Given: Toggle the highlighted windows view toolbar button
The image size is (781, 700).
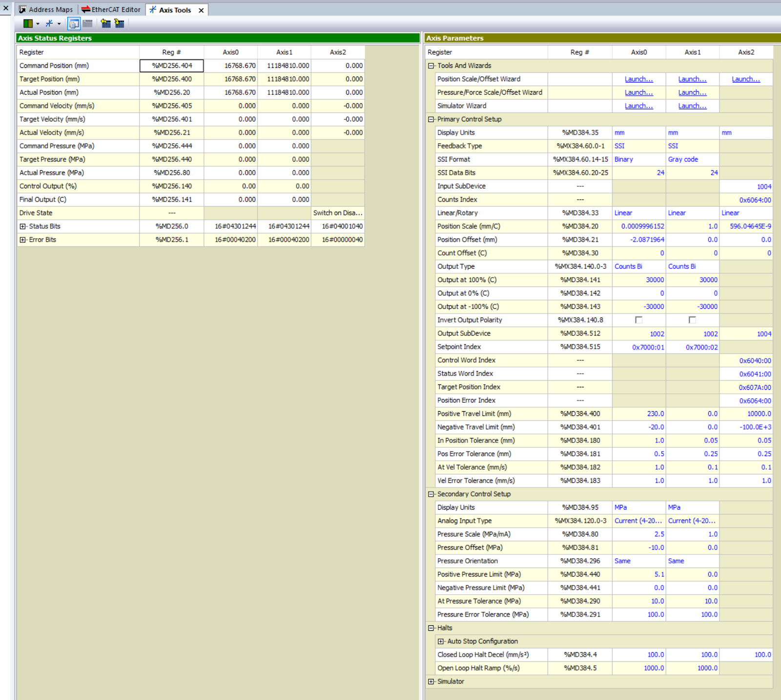Looking at the screenshot, I should pyautogui.click(x=74, y=23).
